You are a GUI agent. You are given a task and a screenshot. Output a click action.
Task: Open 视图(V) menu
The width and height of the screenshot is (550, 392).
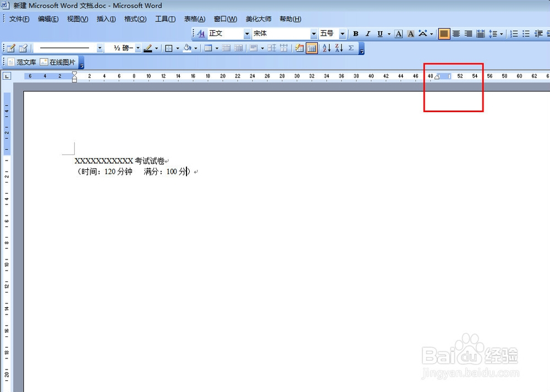[x=78, y=19]
